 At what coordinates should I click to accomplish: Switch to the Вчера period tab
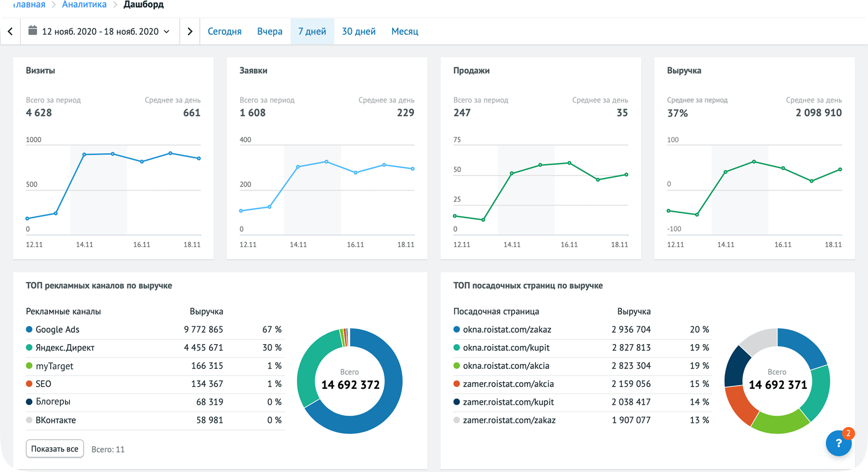click(x=270, y=31)
